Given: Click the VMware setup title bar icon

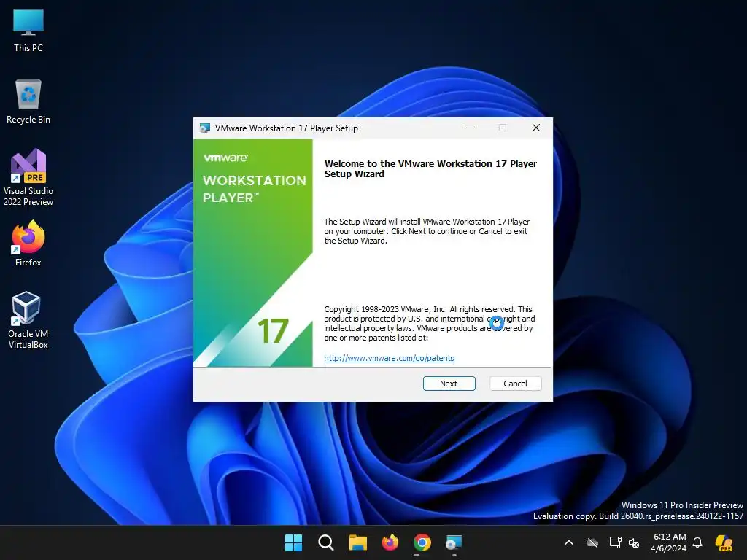Looking at the screenshot, I should point(205,128).
